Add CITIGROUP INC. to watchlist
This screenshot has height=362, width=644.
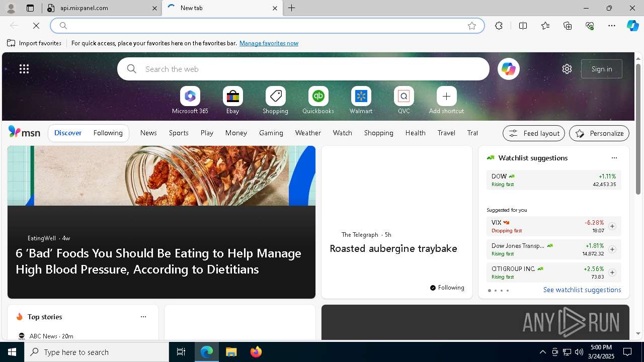click(612, 273)
